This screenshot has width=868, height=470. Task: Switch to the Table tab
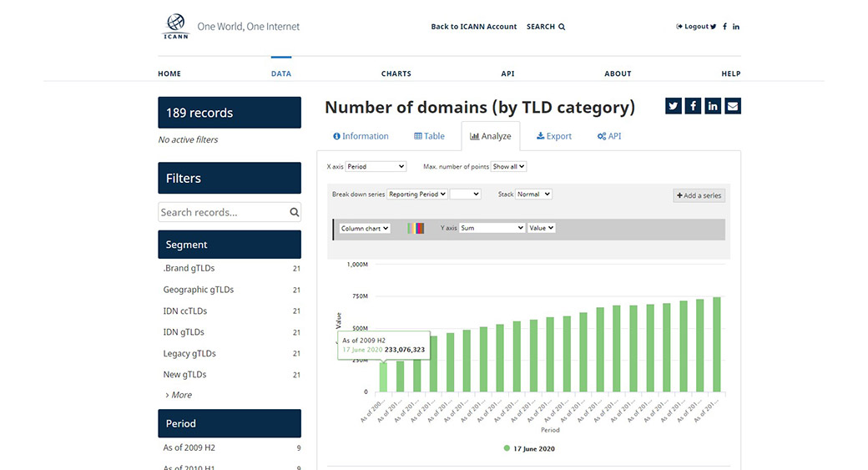[x=430, y=136]
